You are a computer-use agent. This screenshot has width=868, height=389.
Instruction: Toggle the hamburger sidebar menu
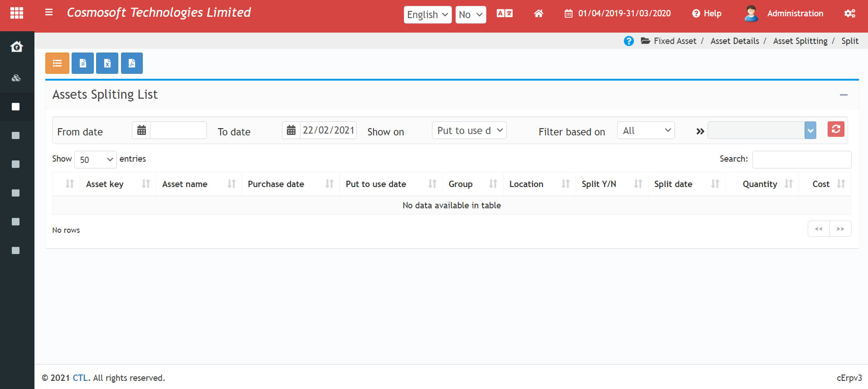49,12
